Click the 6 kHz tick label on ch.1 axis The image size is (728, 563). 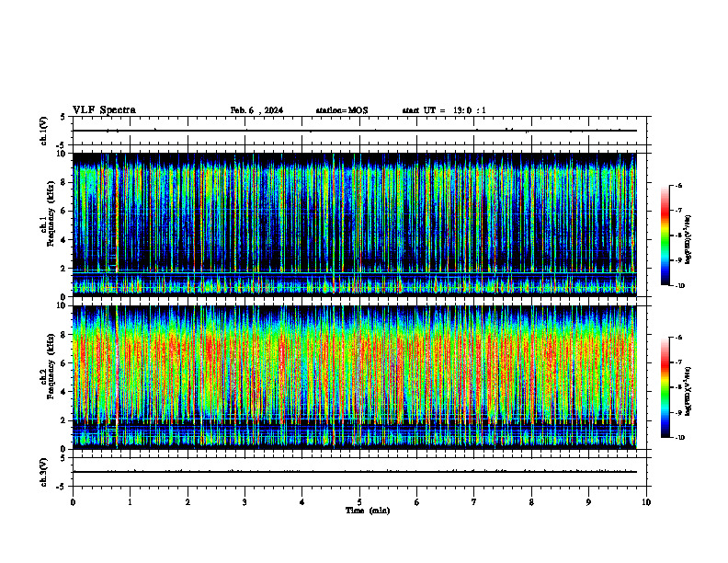tap(64, 212)
